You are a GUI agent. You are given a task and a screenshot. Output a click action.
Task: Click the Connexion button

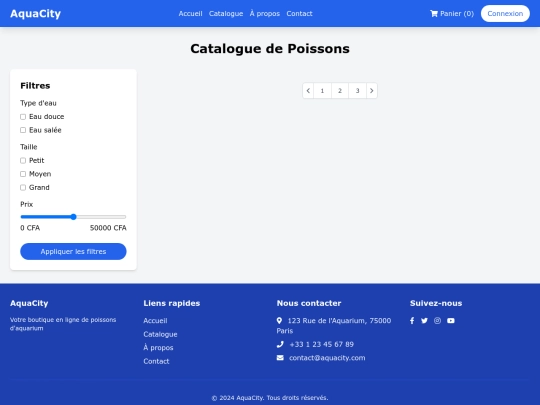point(505,13)
